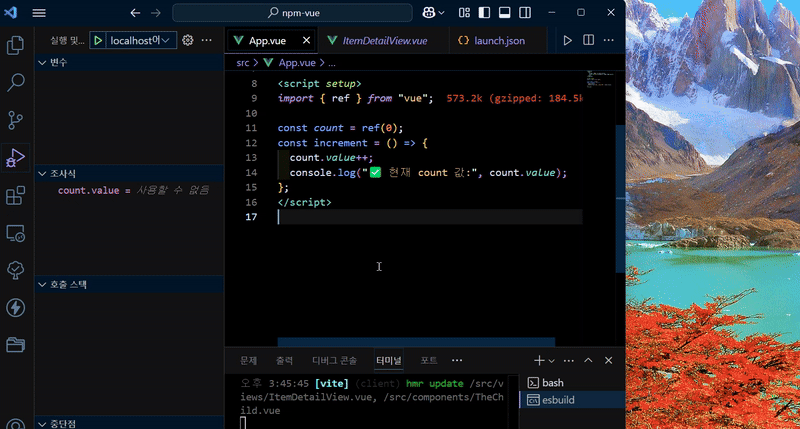Close the App.vue tab

pos(306,40)
